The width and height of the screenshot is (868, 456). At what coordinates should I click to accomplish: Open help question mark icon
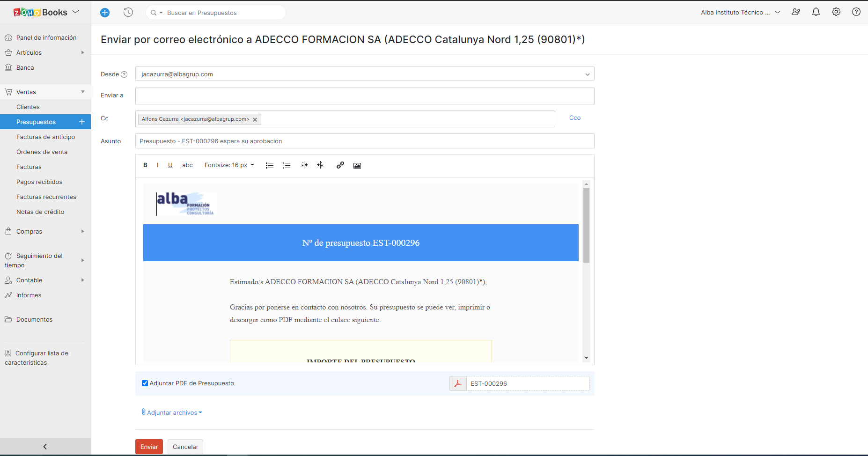[856, 12]
